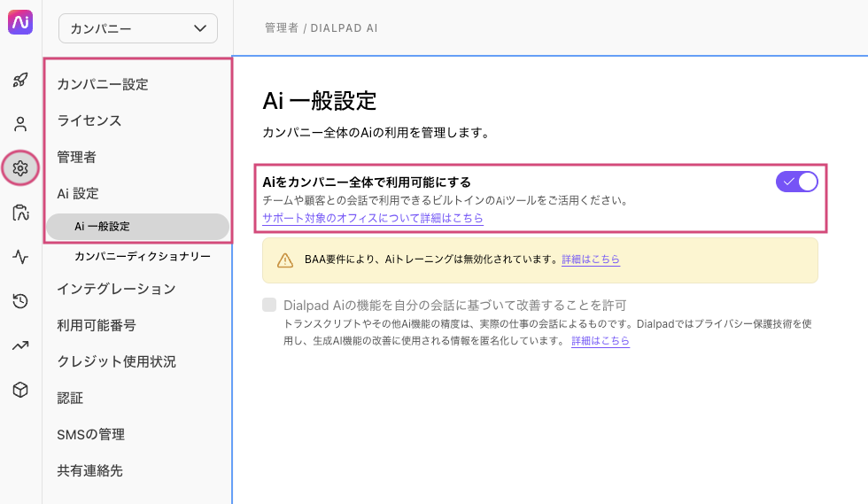Check the Dialpad Ai improvement permission checkbox

269,305
